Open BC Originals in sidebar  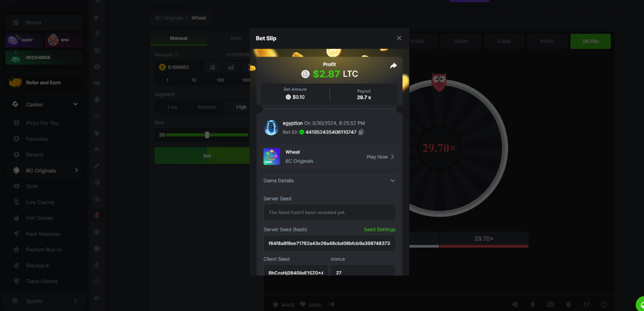(41, 170)
